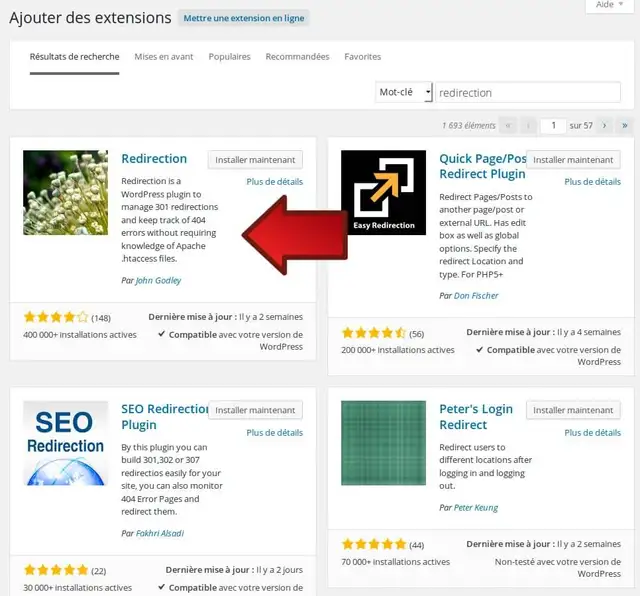Click the SEO Redirection star rating (22)
This screenshot has height=596, width=640.
coord(56,570)
